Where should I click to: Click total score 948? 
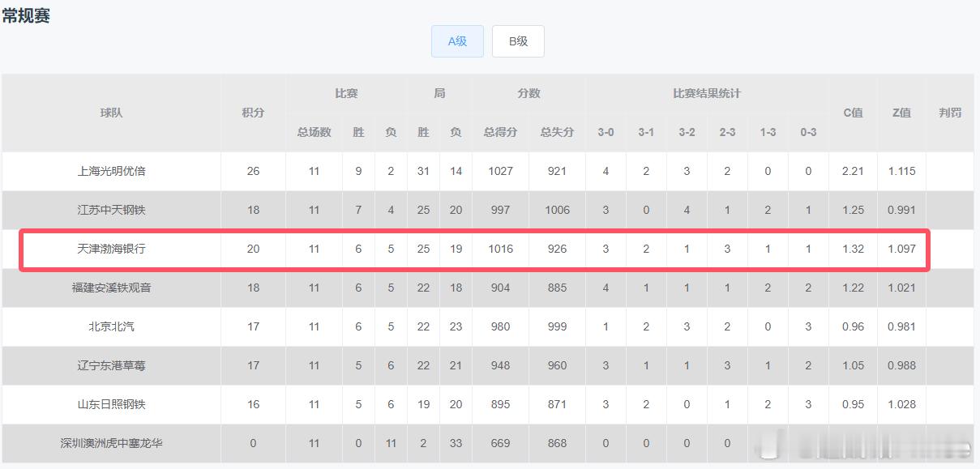(x=500, y=365)
